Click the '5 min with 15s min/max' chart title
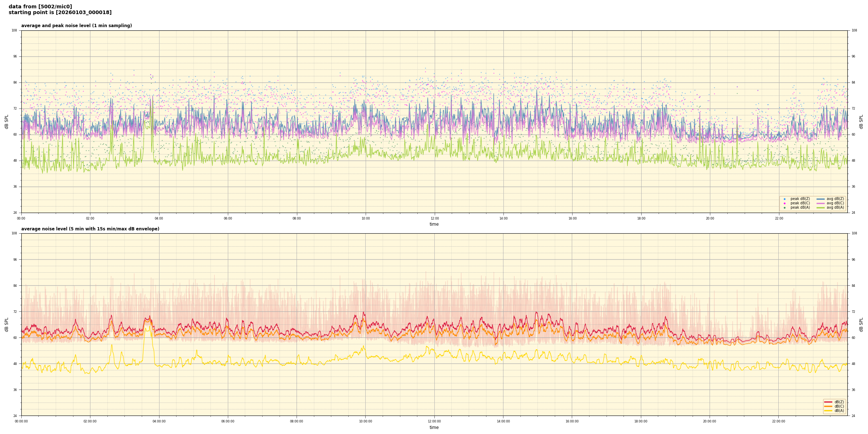This screenshot has width=868, height=434. click(90, 229)
